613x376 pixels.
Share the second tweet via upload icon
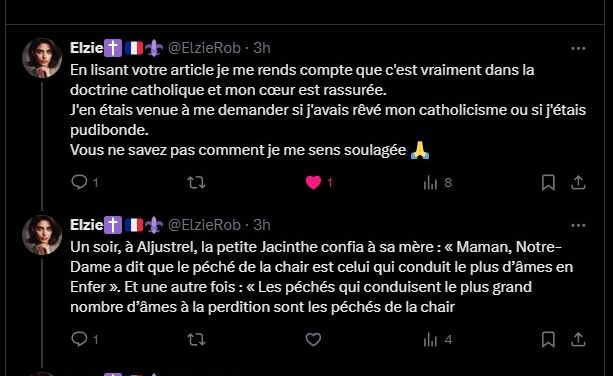point(578,339)
